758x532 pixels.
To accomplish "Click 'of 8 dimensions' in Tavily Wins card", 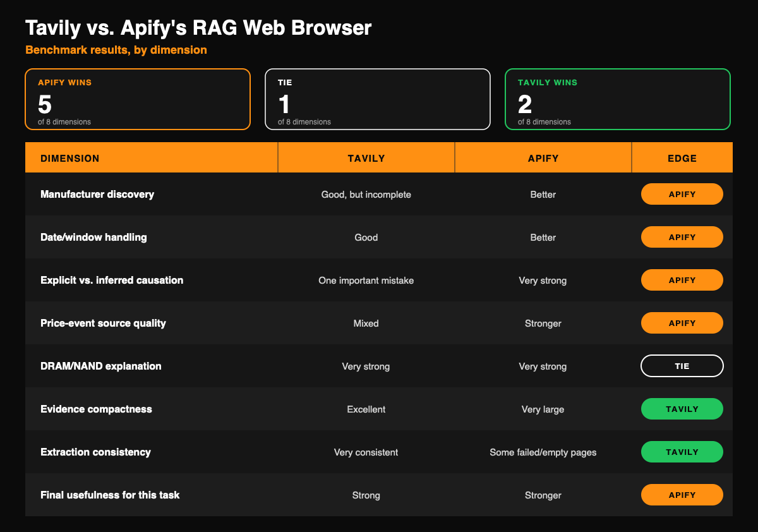I will click(x=544, y=122).
